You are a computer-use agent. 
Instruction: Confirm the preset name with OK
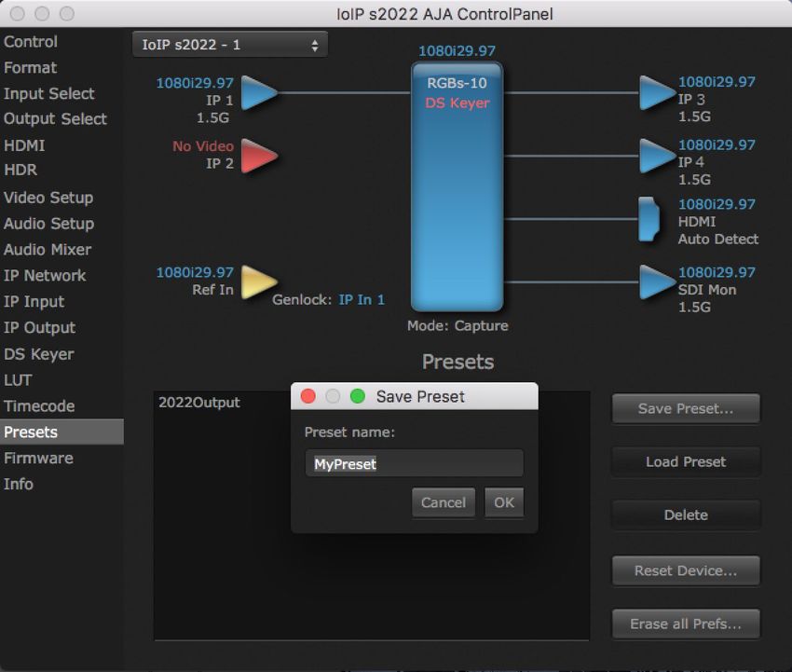(504, 502)
